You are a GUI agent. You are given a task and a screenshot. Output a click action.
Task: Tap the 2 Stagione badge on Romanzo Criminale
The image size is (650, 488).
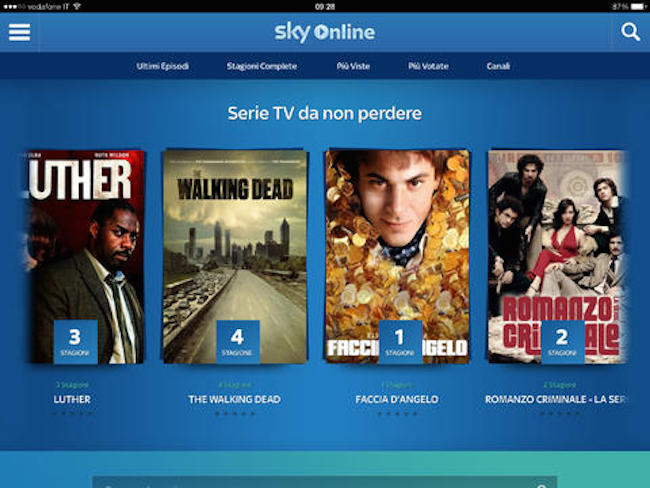563,342
